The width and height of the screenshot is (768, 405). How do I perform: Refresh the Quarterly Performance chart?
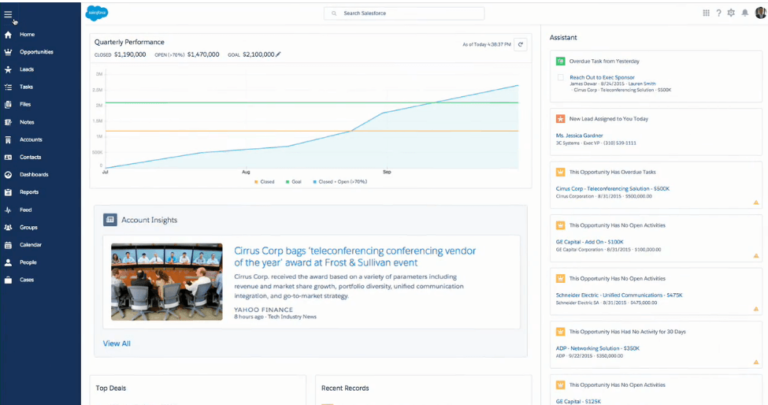click(x=521, y=45)
